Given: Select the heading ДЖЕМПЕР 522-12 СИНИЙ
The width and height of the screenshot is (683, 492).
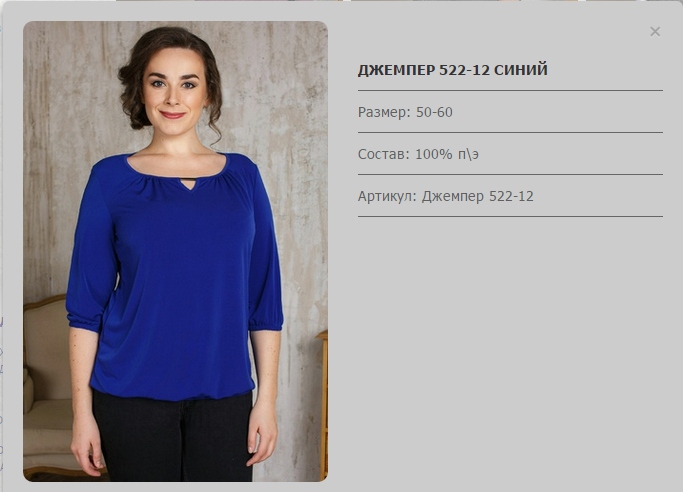Looking at the screenshot, I should tap(452, 70).
